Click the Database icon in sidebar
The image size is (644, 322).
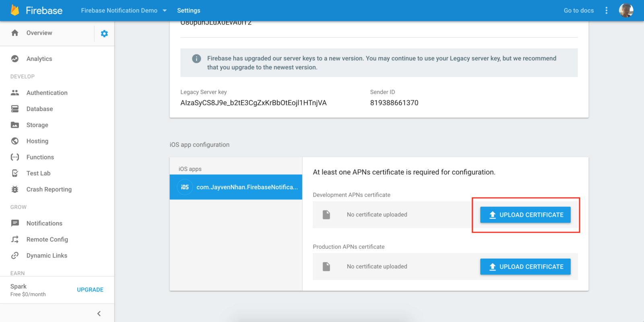pos(15,109)
